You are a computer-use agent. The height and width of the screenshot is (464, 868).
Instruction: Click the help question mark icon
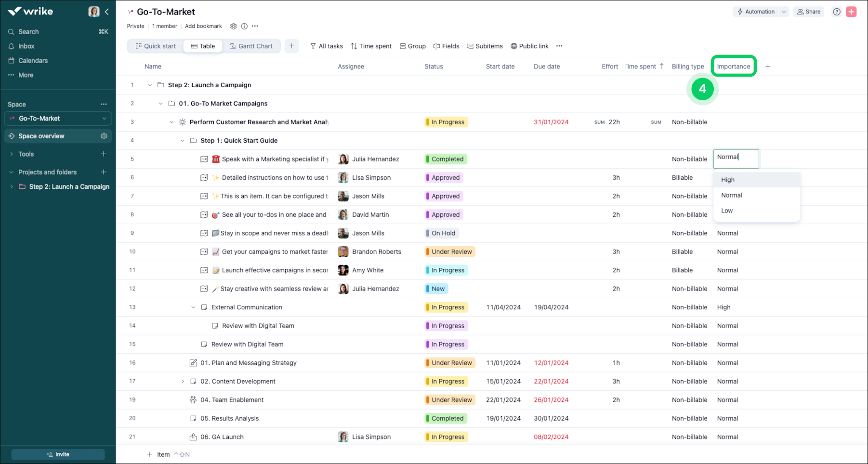(x=837, y=12)
